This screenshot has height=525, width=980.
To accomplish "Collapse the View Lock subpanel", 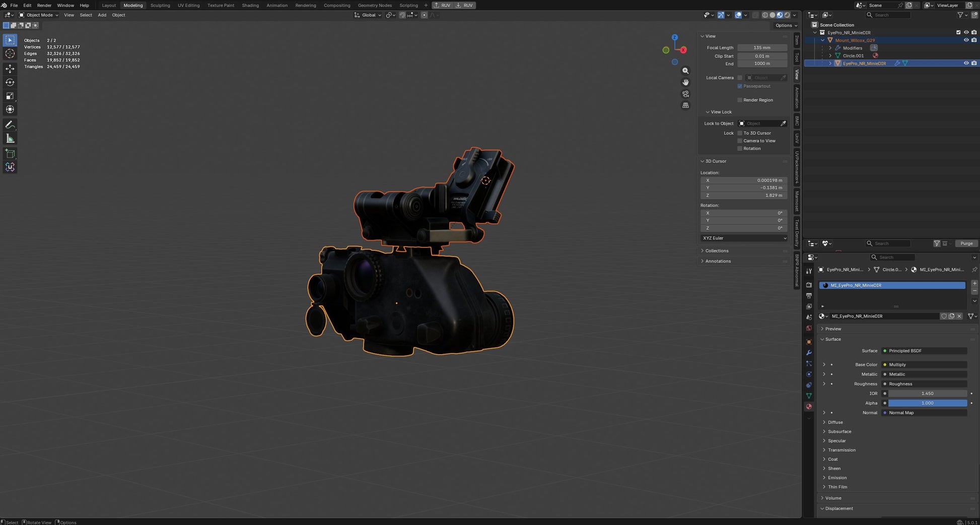I will tap(721, 112).
